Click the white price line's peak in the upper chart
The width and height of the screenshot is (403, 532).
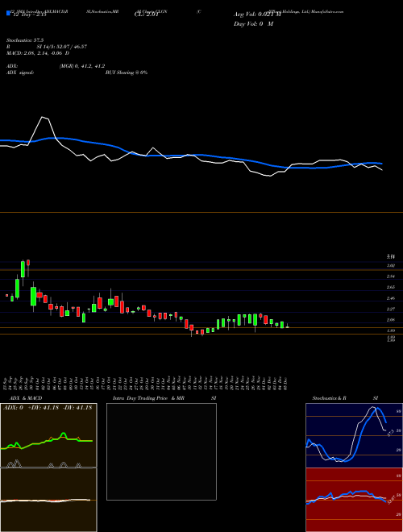point(43,117)
